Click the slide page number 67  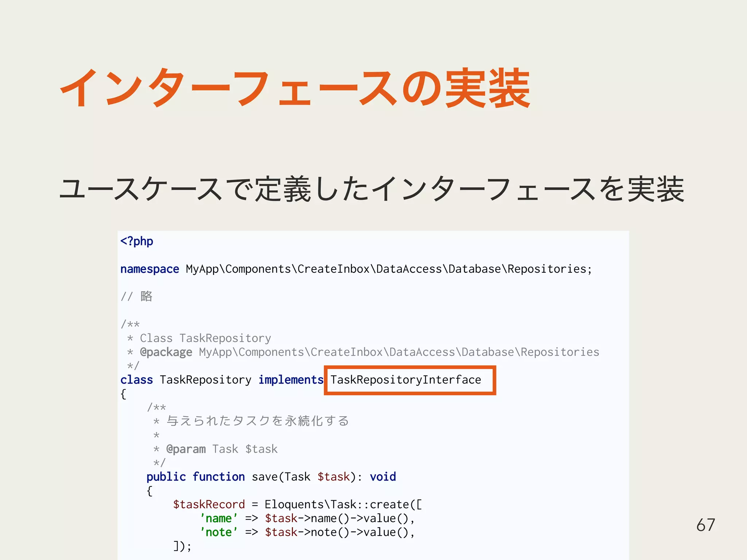pos(705,525)
